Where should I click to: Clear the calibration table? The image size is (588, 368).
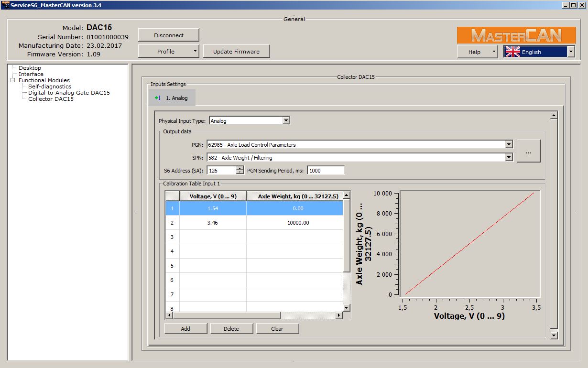pos(277,329)
